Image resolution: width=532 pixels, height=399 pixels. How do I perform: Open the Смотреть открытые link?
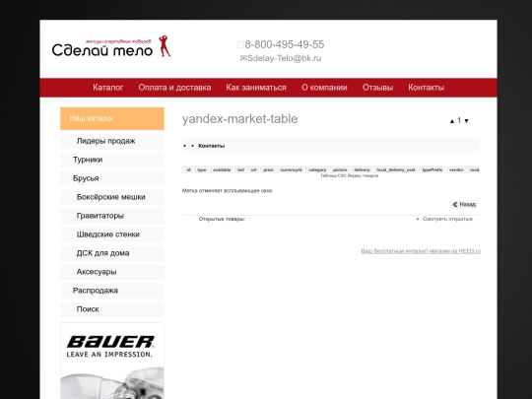(447, 219)
